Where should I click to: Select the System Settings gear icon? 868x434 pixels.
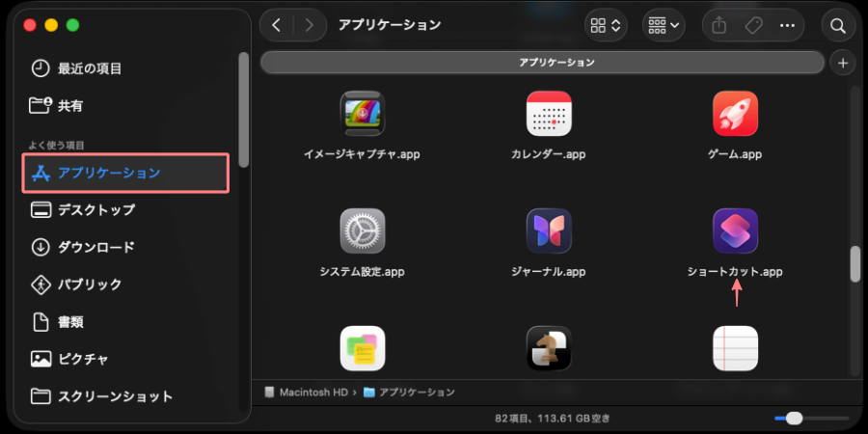pyautogui.click(x=362, y=231)
